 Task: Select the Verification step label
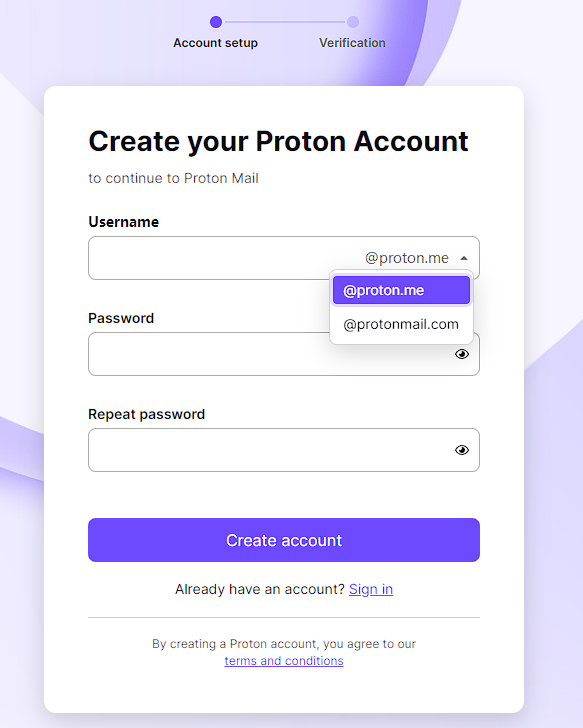tap(352, 43)
